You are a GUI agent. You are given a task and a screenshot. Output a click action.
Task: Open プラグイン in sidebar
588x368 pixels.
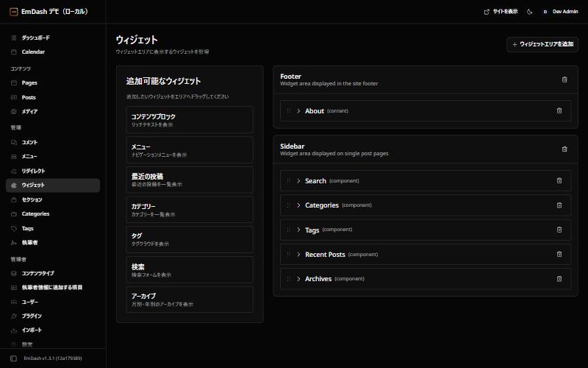tap(53, 316)
